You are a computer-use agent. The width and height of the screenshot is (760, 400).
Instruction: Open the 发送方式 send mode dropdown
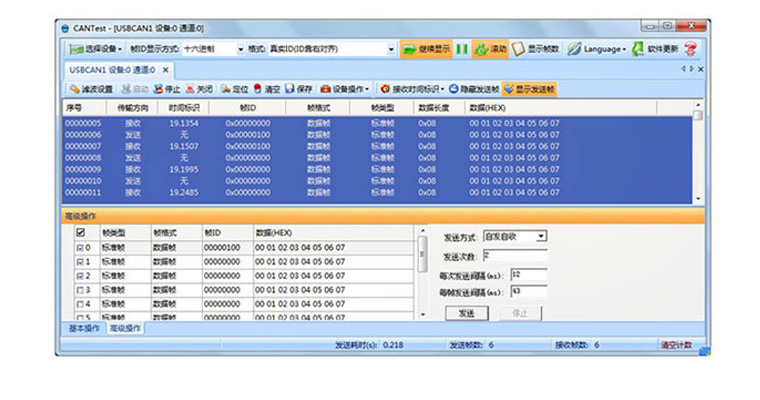coord(541,236)
